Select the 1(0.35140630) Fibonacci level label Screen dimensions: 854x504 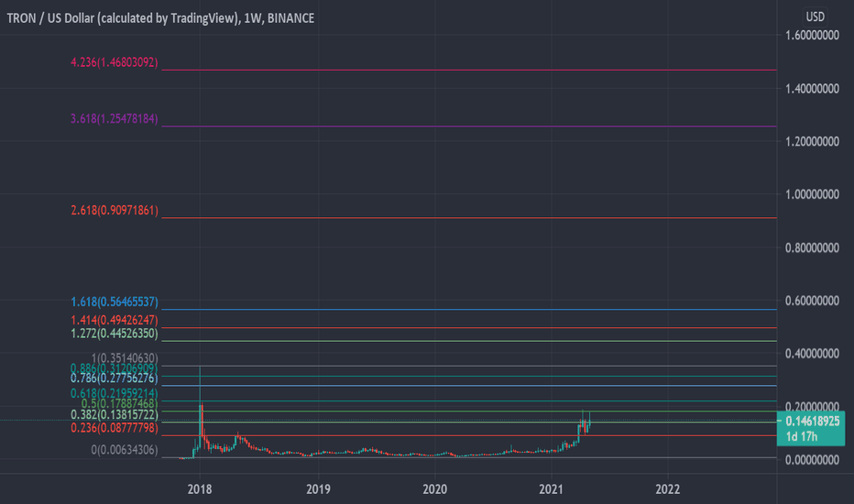click(125, 358)
